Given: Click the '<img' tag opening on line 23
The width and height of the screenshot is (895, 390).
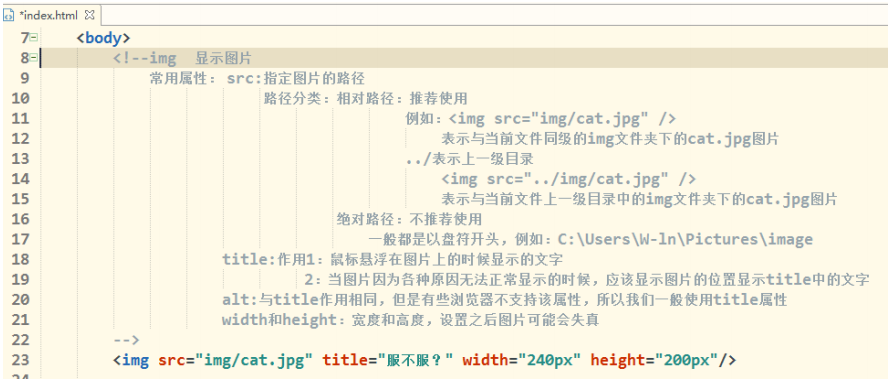Looking at the screenshot, I should coord(131,360).
